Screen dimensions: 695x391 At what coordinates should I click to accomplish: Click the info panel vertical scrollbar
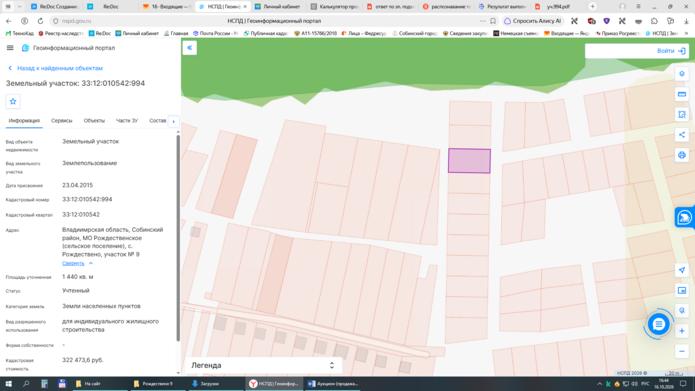(x=178, y=237)
